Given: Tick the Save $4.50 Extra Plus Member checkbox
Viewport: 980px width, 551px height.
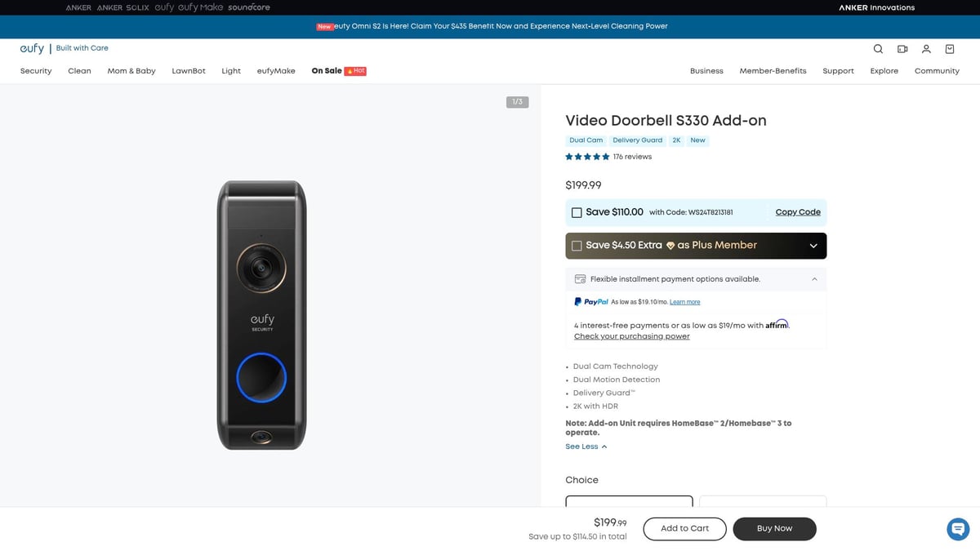Looking at the screenshot, I should click(577, 246).
